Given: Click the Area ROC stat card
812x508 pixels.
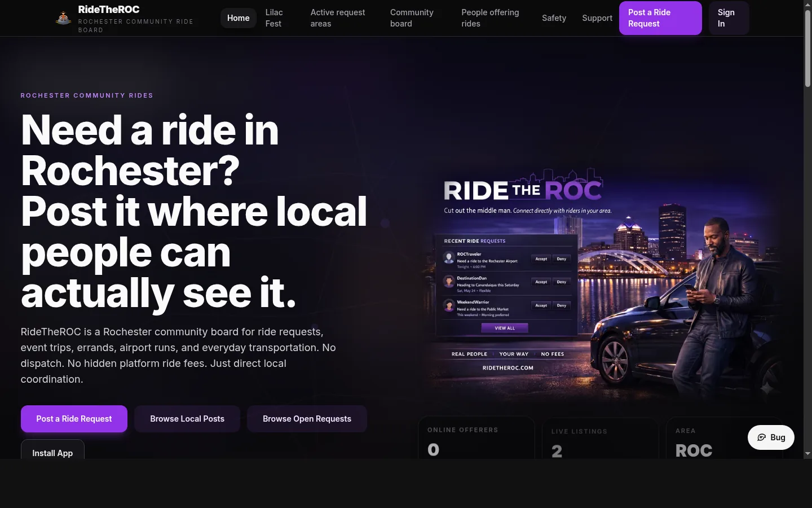Looking at the screenshot, I should 724,438.
